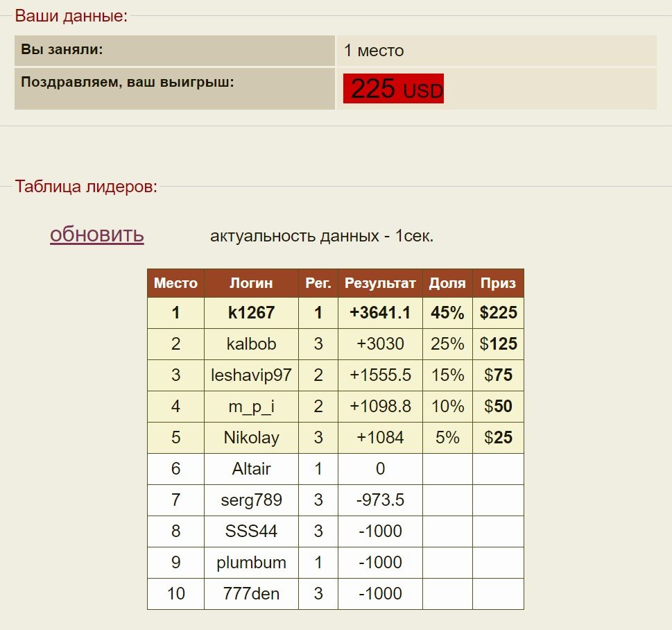The height and width of the screenshot is (630, 672).
Task: Click the +3641.1 result value
Action: pos(380,313)
